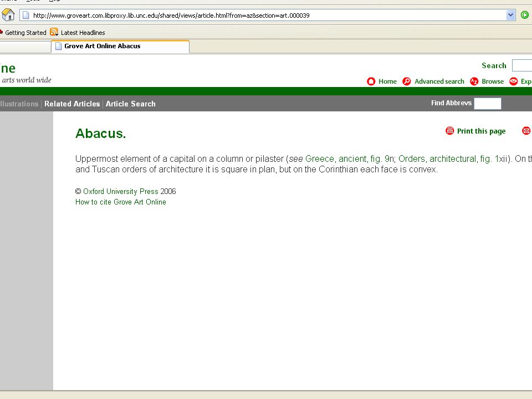Screen dimensions: 532x399
Task: Open the Getting Started bookmark
Action: coord(25,33)
